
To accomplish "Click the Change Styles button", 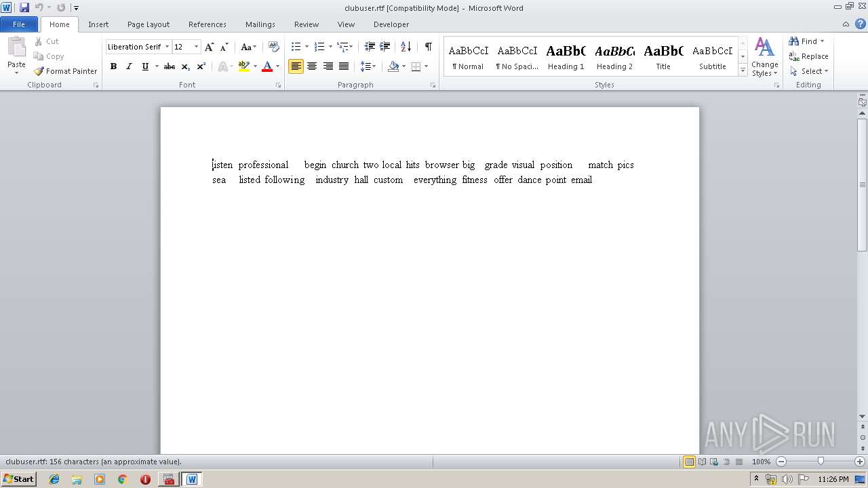I will [764, 57].
